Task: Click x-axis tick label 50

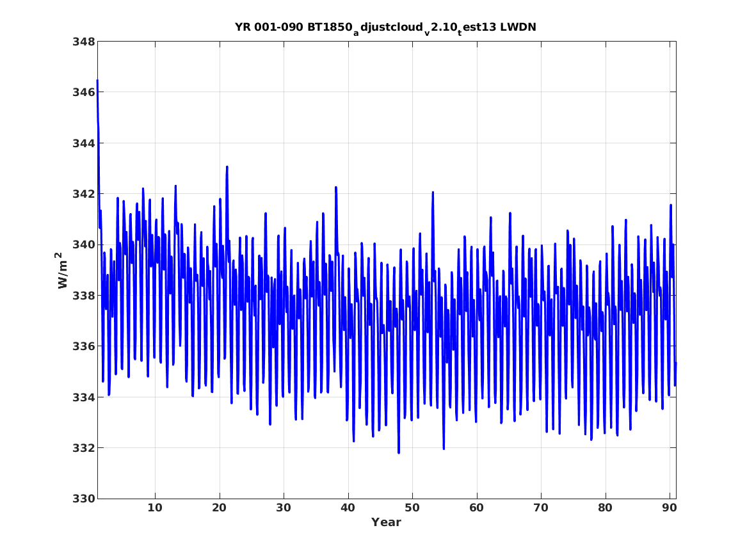Action: pos(412,508)
